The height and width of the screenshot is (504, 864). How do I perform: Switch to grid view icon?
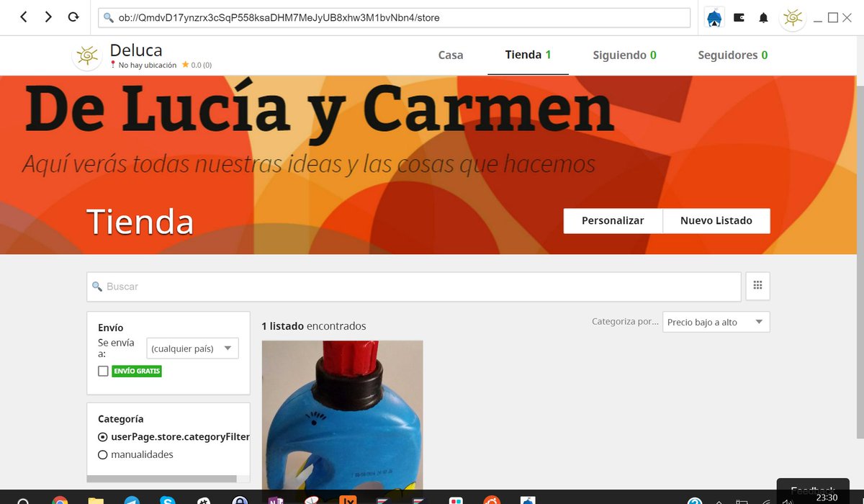tap(757, 286)
